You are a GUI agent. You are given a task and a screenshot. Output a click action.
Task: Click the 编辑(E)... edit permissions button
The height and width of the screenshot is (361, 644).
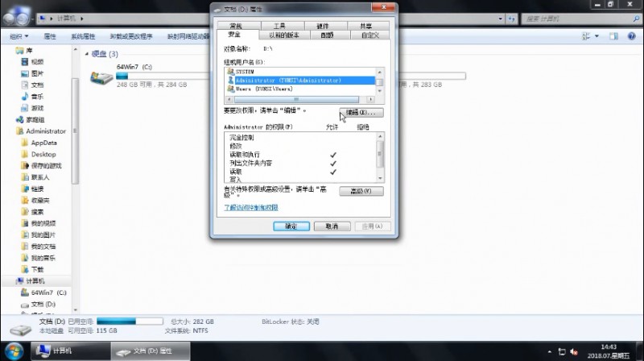click(x=361, y=112)
